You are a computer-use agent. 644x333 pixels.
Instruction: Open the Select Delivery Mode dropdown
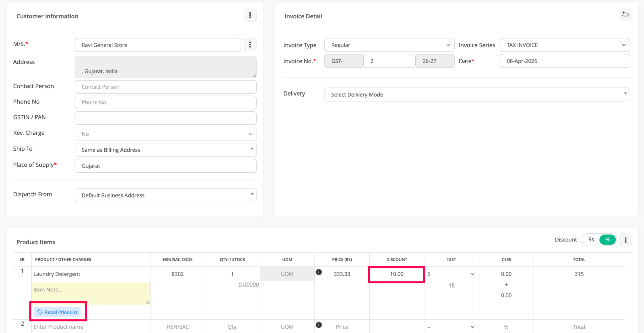coord(477,94)
